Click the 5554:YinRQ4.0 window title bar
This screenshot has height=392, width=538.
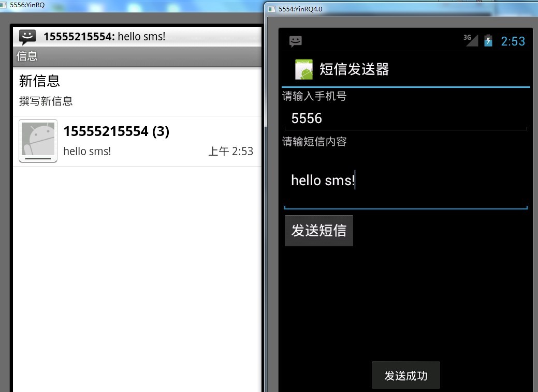(x=401, y=9)
